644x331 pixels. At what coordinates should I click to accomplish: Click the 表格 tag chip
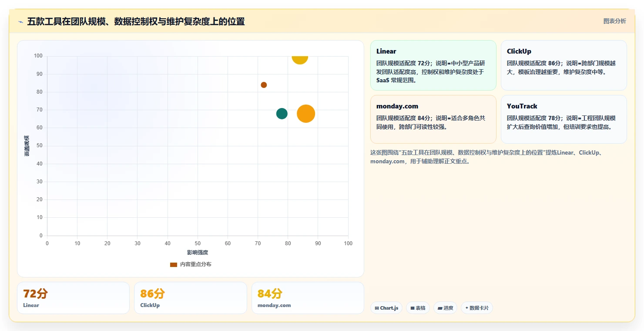418,308
